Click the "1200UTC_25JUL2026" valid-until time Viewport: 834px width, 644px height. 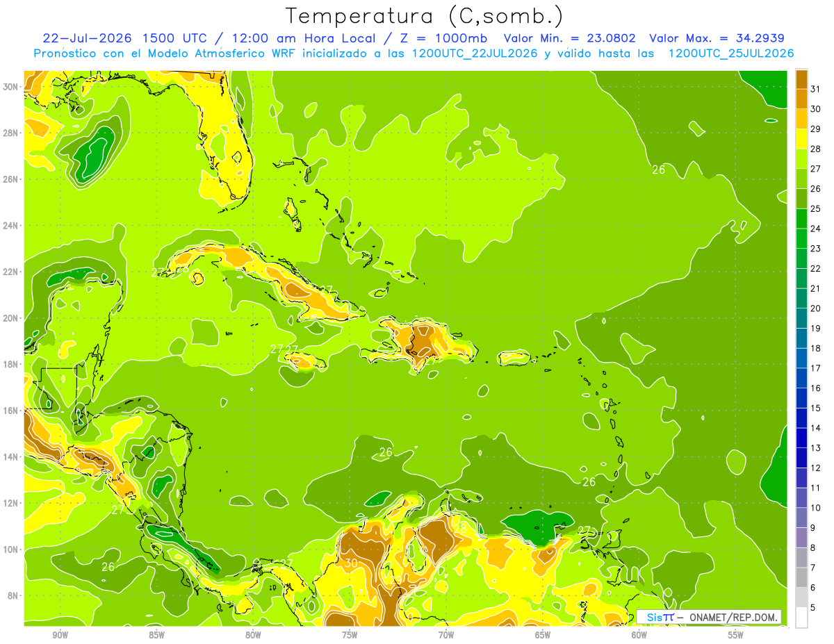[x=731, y=53]
